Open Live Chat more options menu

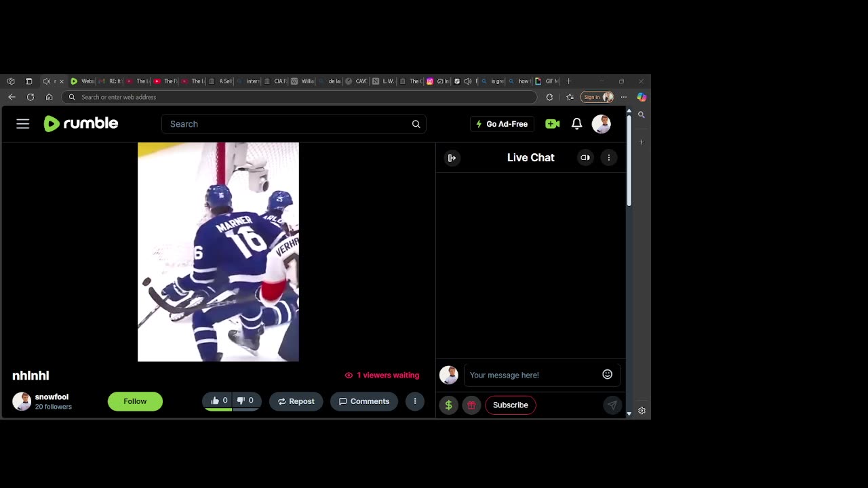[609, 158]
